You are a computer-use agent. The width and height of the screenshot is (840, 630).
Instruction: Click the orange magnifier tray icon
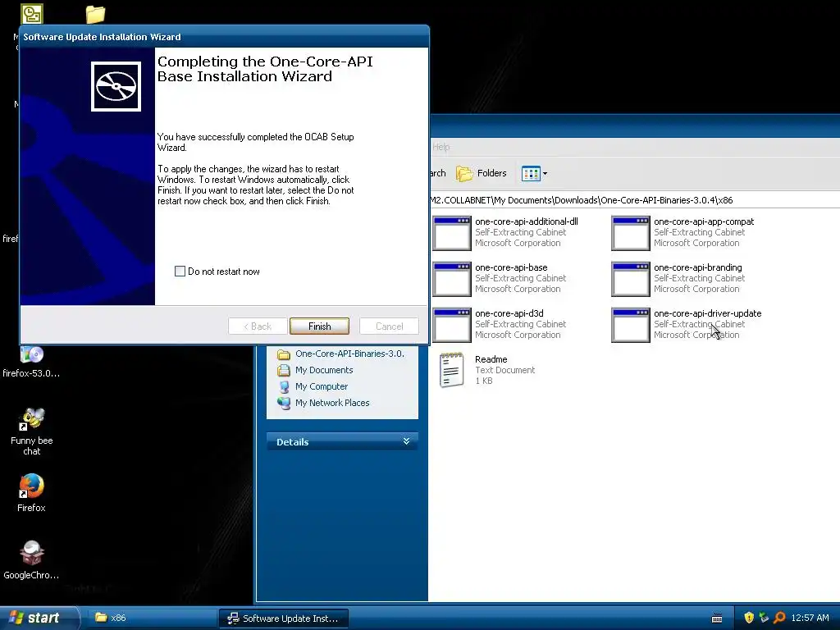[779, 618]
